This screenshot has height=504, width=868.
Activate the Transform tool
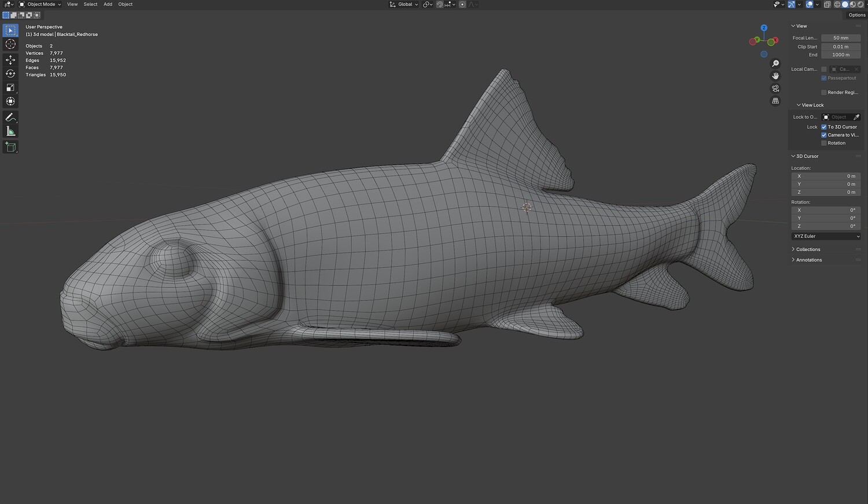pyautogui.click(x=10, y=101)
